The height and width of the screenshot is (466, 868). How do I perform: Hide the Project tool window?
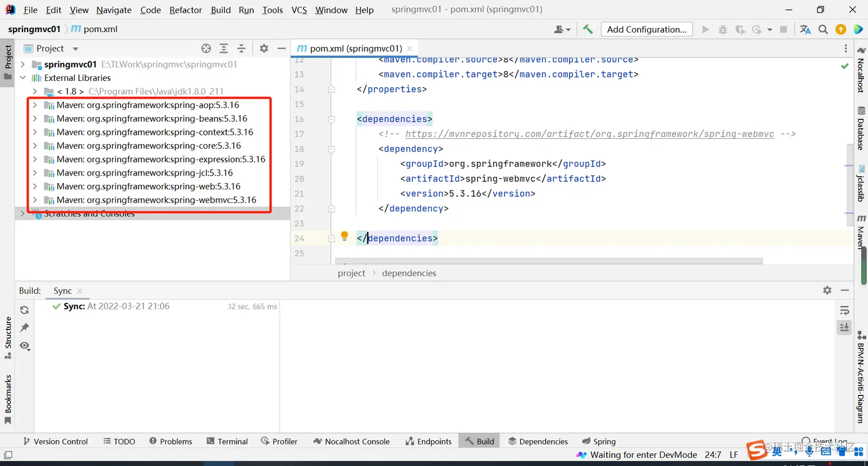coord(281,49)
